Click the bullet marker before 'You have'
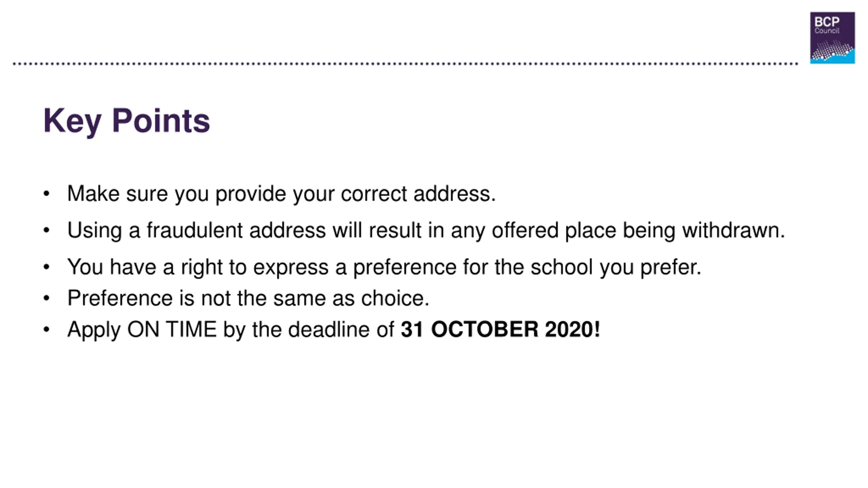Viewport: 868px width, 488px height. point(46,267)
